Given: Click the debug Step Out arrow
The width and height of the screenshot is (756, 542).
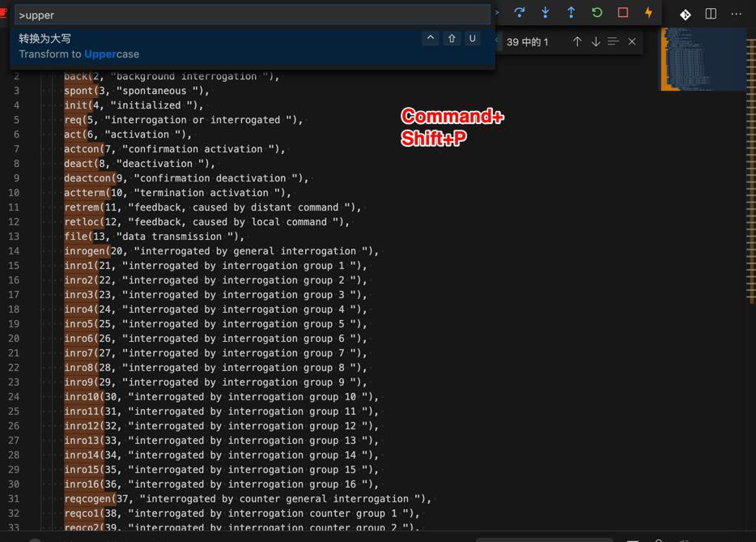Looking at the screenshot, I should click(x=571, y=12).
